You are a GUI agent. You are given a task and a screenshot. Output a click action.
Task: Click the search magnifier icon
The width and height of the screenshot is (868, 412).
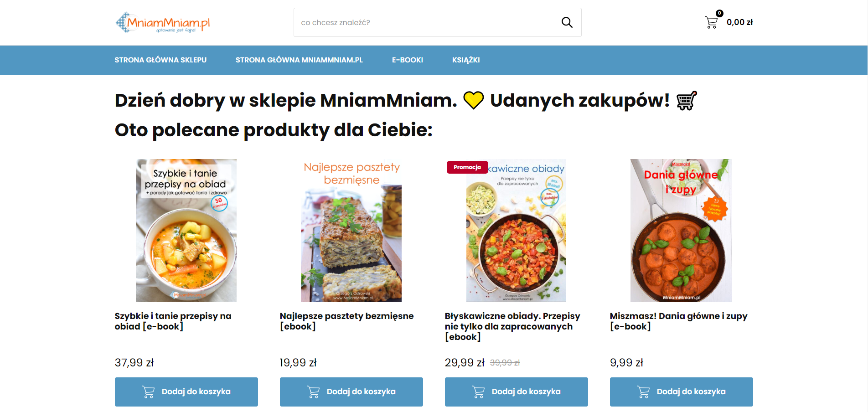567,22
